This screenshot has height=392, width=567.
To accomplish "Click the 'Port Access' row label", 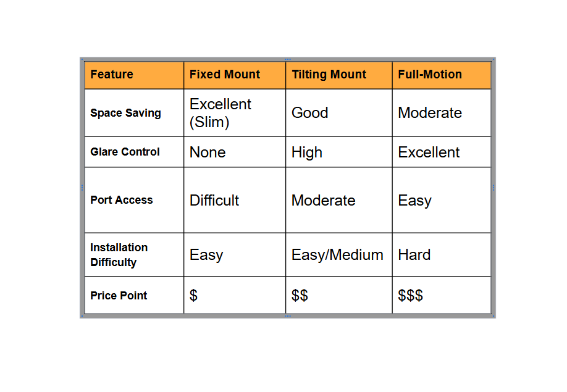I will pyautogui.click(x=134, y=200).
